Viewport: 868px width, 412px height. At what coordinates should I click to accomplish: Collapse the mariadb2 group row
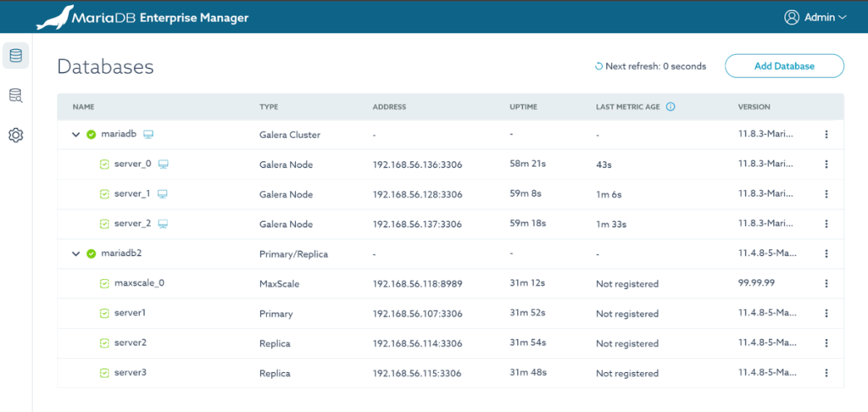76,253
